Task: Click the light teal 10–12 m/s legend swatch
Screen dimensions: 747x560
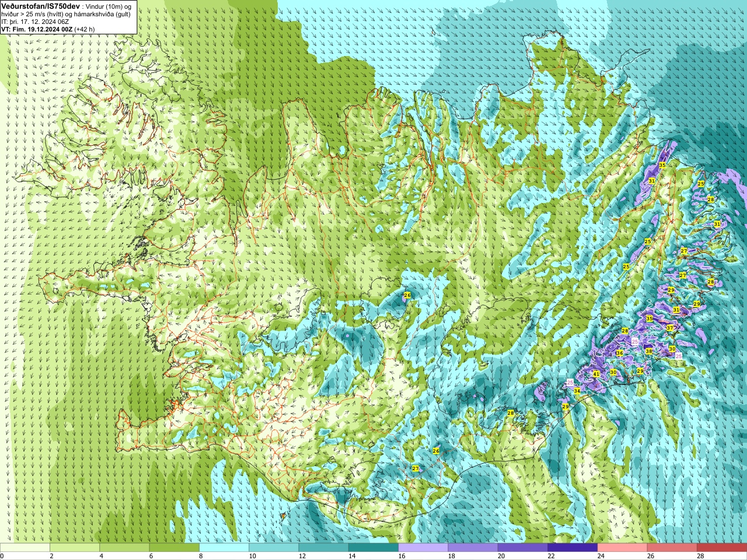Action: [x=274, y=548]
